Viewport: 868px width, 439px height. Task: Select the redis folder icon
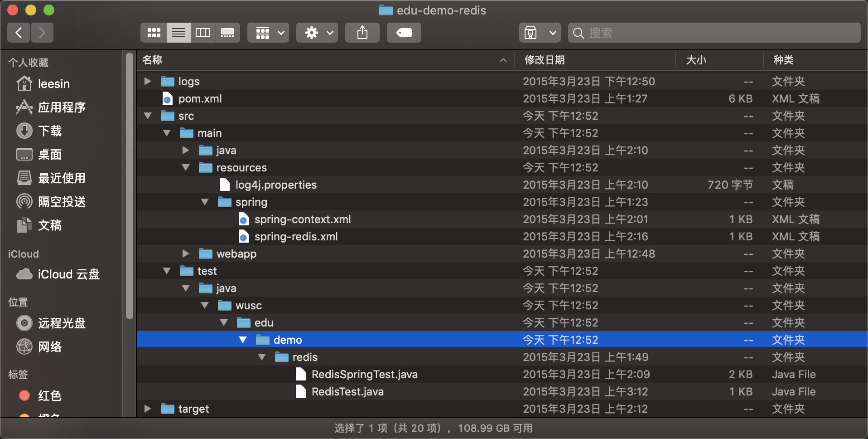(x=282, y=357)
